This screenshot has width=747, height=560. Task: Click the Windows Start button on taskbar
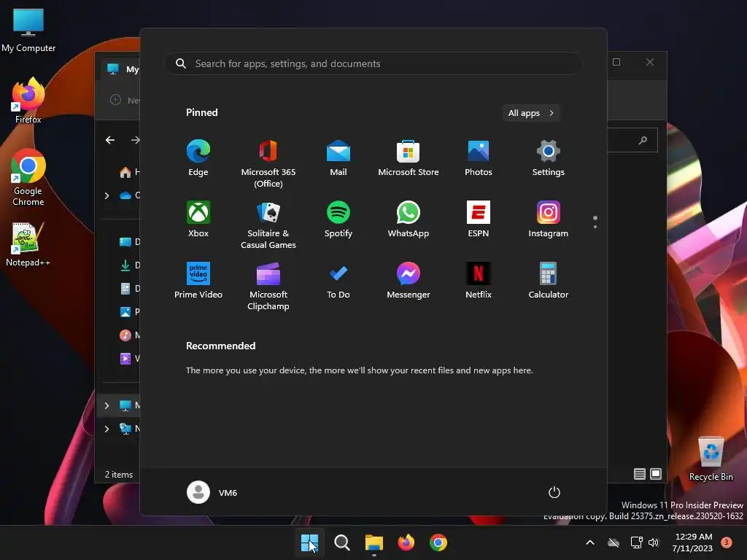(x=309, y=542)
